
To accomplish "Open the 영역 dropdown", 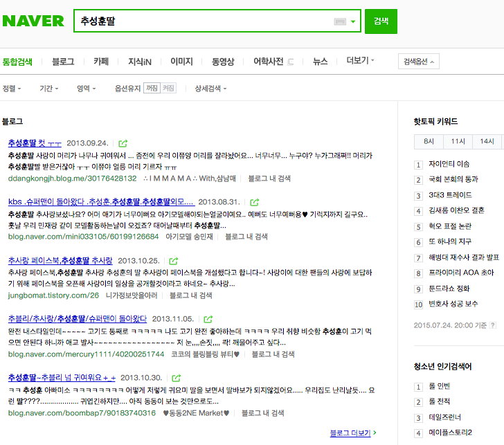I will click(86, 89).
